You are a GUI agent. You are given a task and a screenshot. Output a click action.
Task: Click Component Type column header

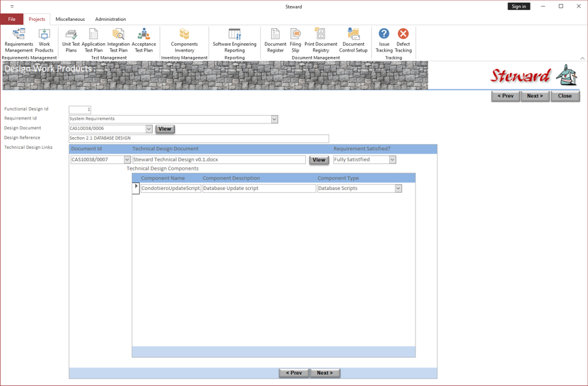click(338, 178)
